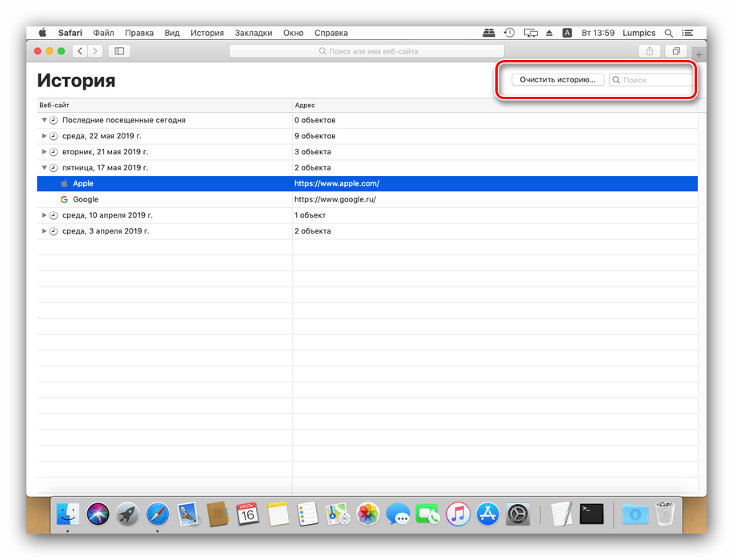Sort by the Адрес column header
This screenshot has height=560, width=733.
click(304, 105)
